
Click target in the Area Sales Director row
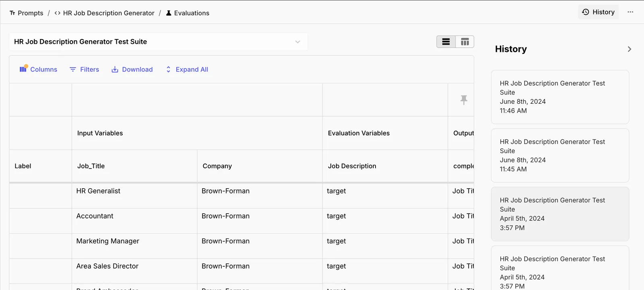click(x=336, y=266)
